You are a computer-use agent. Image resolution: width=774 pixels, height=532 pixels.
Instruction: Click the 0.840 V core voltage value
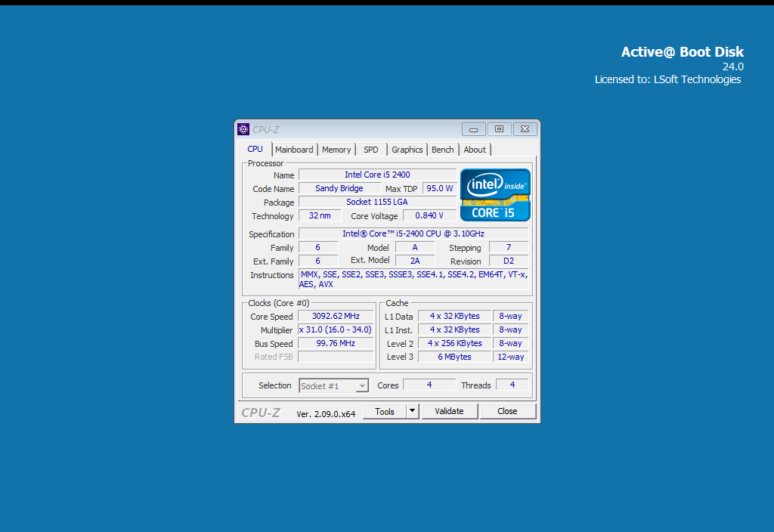point(429,215)
